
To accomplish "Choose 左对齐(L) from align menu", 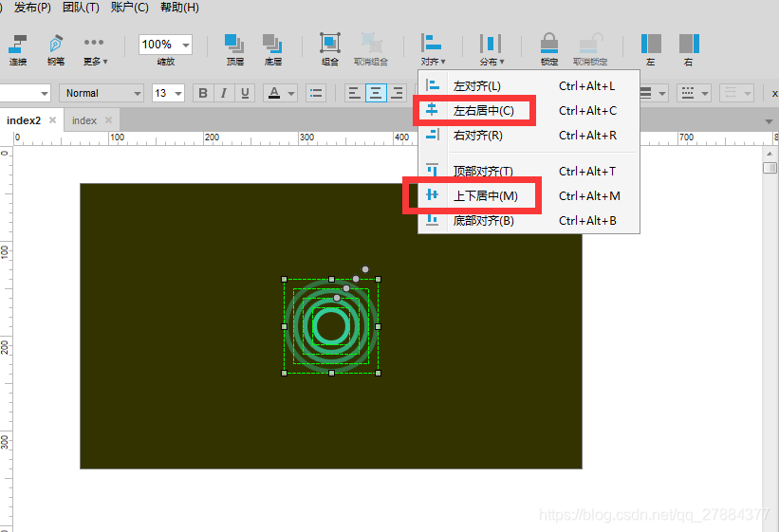I will [529, 86].
